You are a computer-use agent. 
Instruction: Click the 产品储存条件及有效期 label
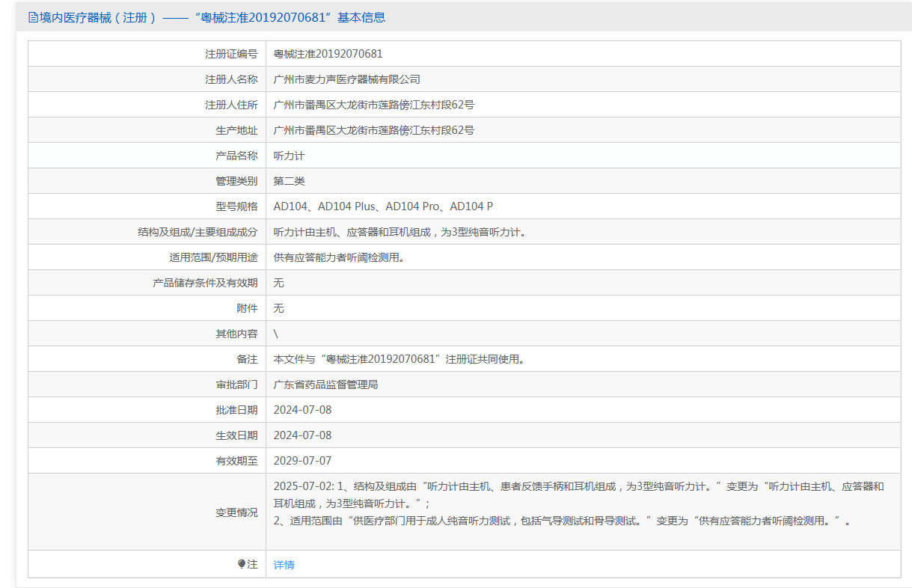click(x=205, y=283)
